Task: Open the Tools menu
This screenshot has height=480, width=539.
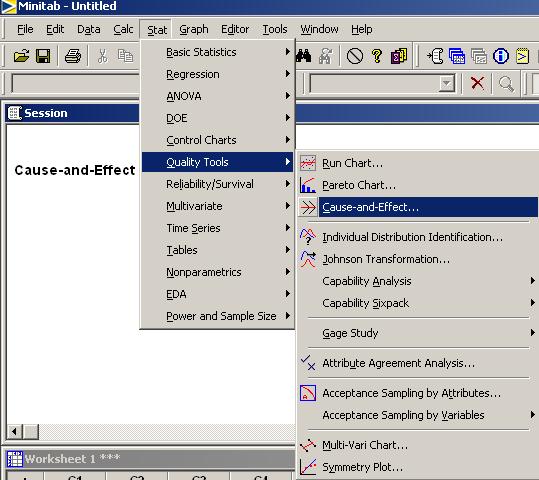Action: point(275,30)
